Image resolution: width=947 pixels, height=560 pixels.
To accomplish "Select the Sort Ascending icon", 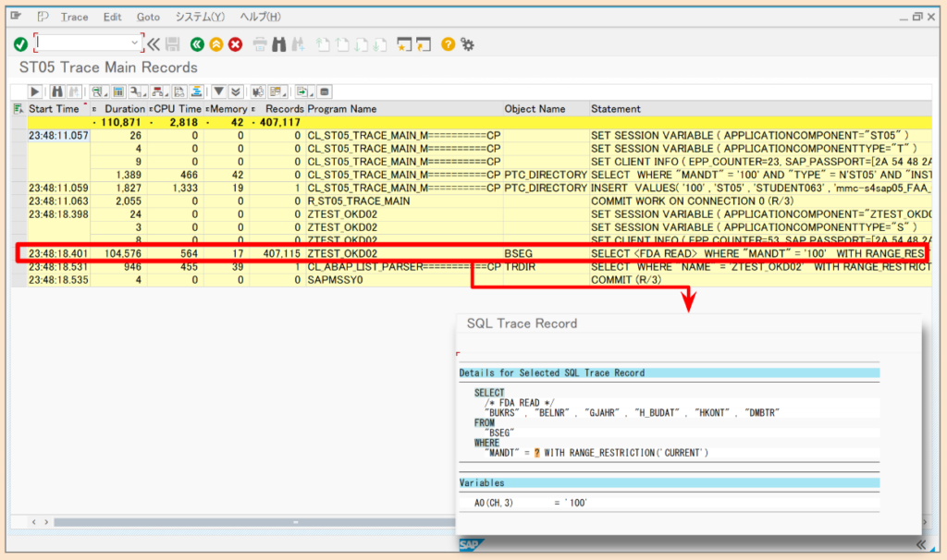I will click(x=197, y=91).
